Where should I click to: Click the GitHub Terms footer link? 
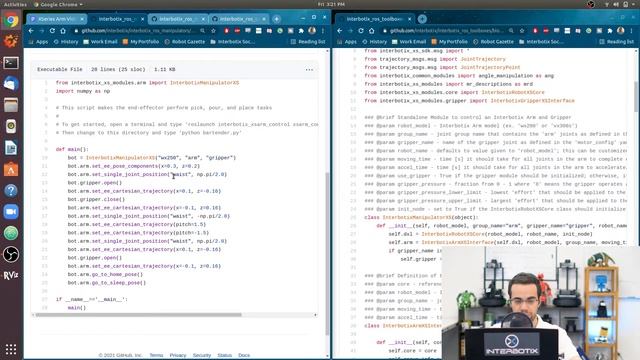pyautogui.click(x=156, y=356)
